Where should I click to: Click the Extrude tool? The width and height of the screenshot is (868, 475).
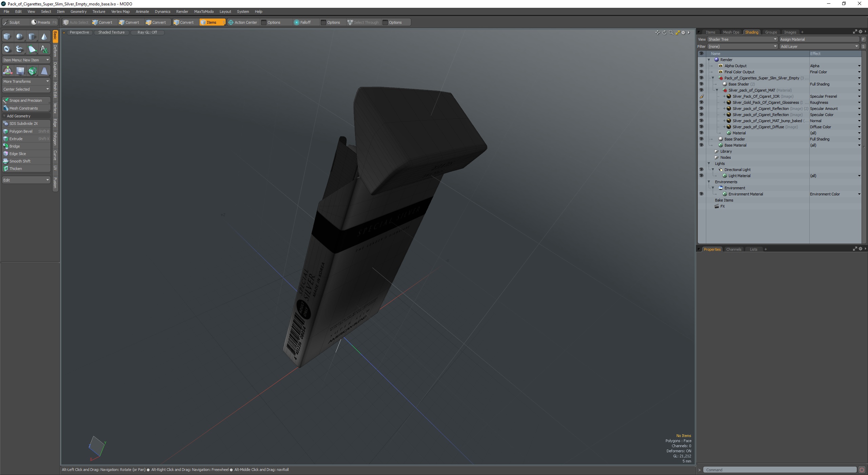[26, 139]
